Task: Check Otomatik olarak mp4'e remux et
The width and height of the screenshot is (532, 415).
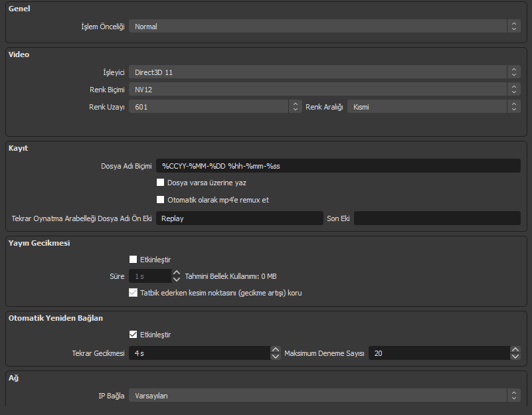Action: coord(160,199)
